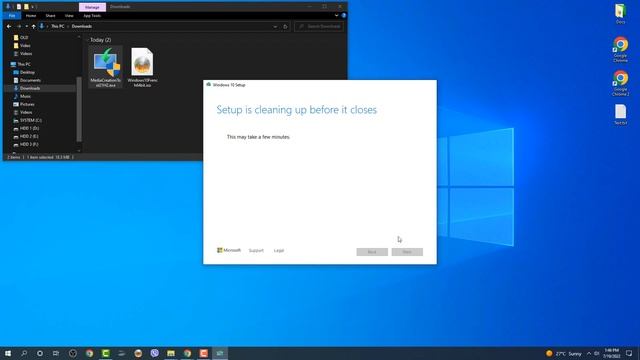The width and height of the screenshot is (640, 360).
Task: Select SYSTEM (C:) drive in navigation pane
Action: tap(31, 120)
